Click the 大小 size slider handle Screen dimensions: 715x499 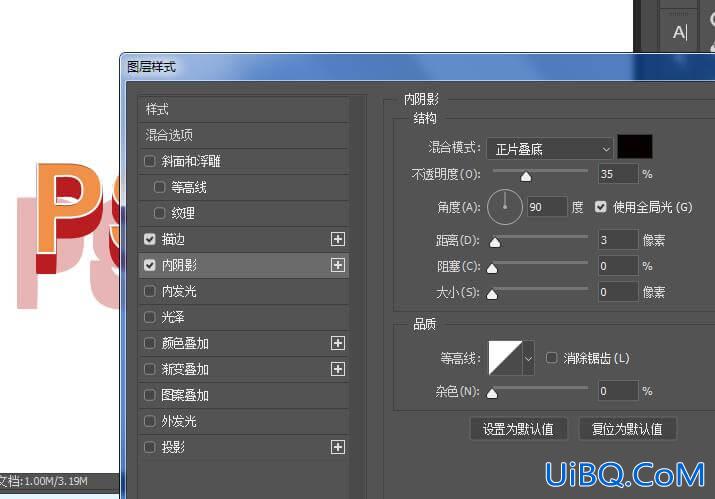(492, 294)
